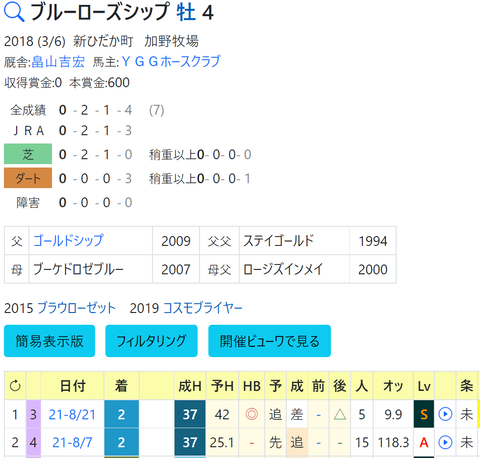Click dam name ブーケドロゼブルー
Screen dimensions: 480x458
tap(78, 269)
